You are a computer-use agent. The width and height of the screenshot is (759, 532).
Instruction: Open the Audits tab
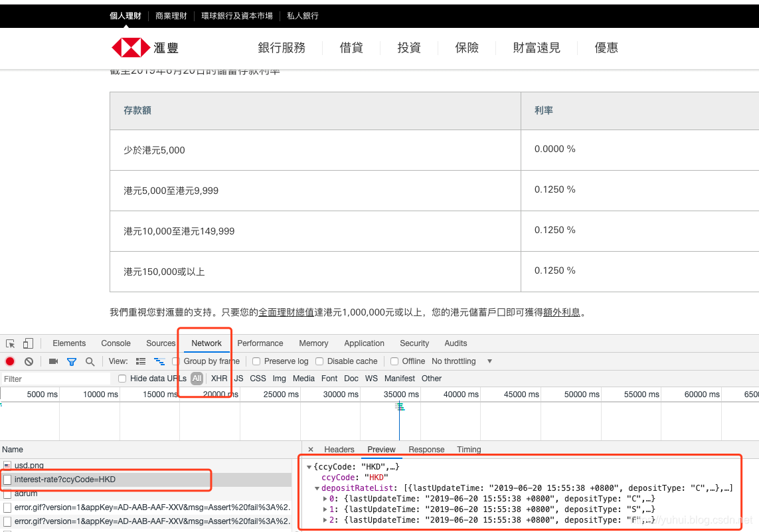coord(456,343)
